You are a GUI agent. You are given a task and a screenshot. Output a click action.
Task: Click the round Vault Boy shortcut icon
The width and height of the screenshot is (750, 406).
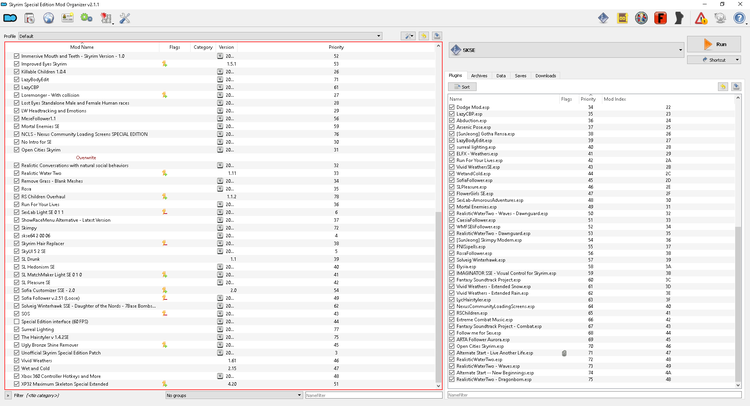coord(641,18)
